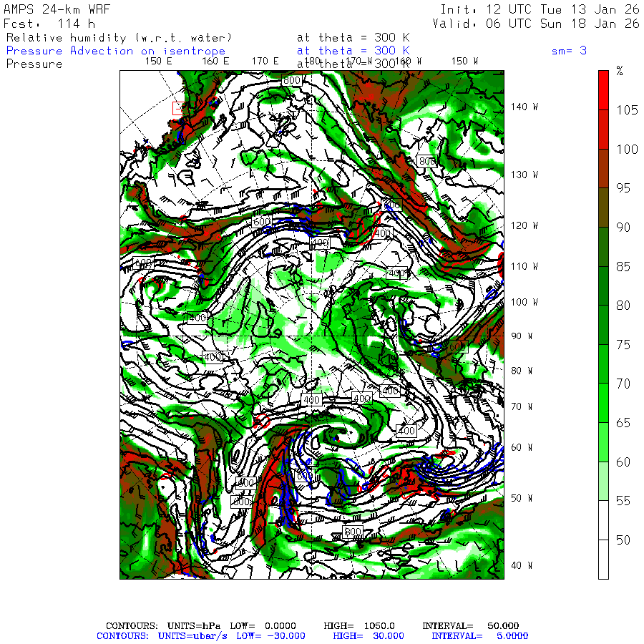
Task: Click the '40 W' longitude label
Action: (522, 566)
